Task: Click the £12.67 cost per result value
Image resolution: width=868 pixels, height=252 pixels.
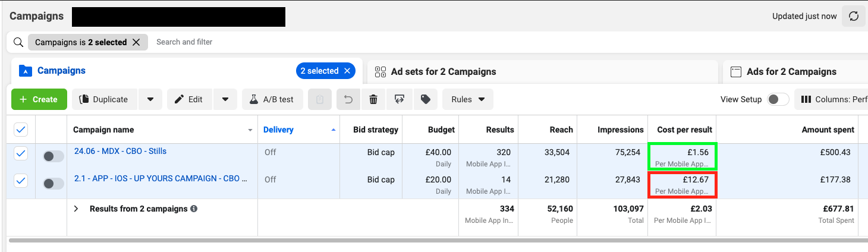Action: tap(694, 179)
